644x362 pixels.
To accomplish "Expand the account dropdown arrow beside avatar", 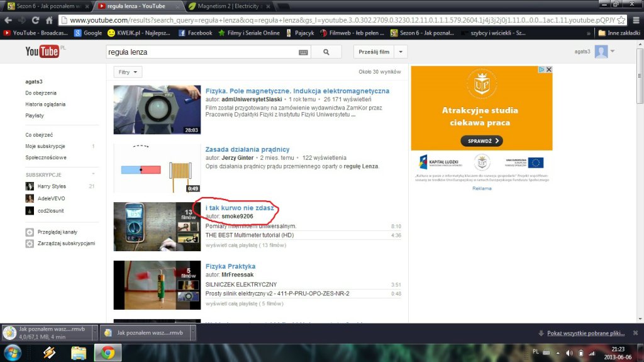I will (x=613, y=52).
